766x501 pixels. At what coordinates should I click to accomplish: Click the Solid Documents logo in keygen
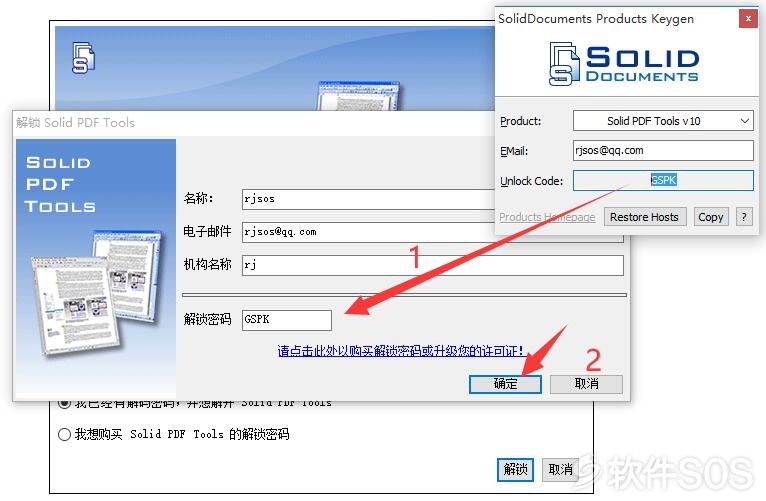tap(624, 64)
